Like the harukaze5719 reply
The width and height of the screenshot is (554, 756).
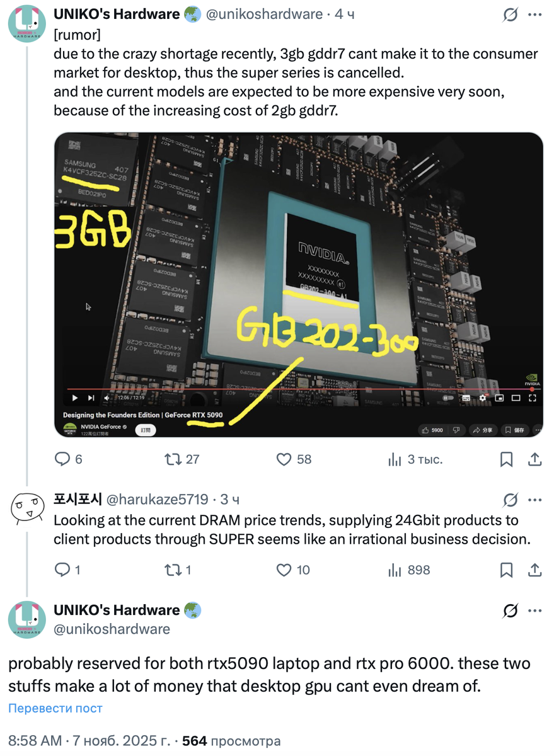point(294,570)
